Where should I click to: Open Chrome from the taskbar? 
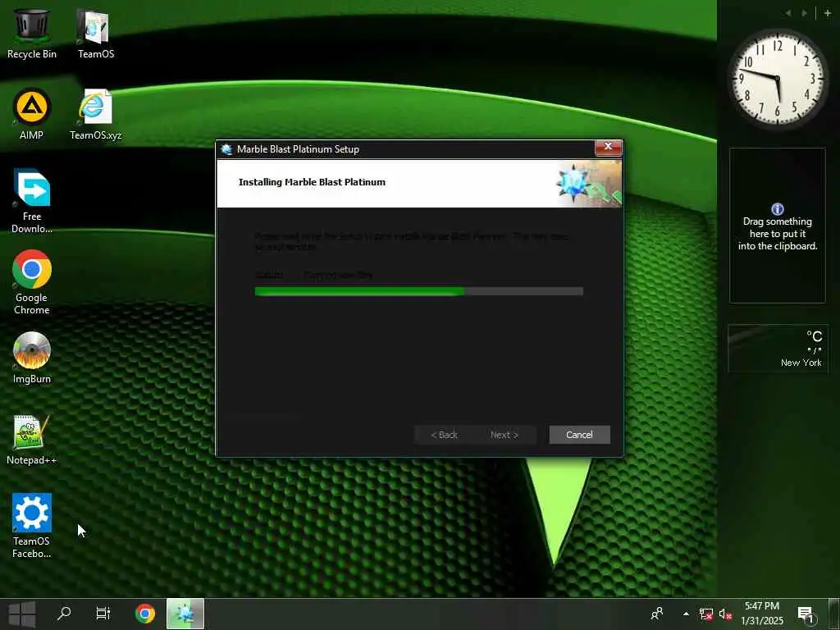tap(144, 614)
